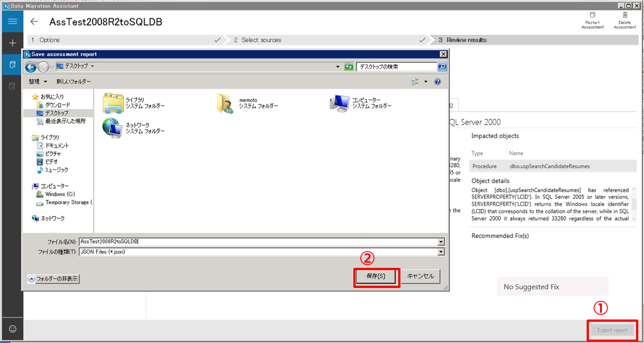The image size is (644, 343).
Task: Select 最近表示した場所 in navigation pane
Action: (x=65, y=121)
